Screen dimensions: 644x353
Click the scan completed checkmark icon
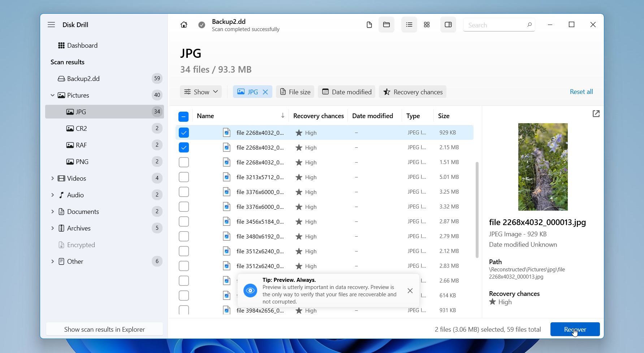pyautogui.click(x=202, y=25)
